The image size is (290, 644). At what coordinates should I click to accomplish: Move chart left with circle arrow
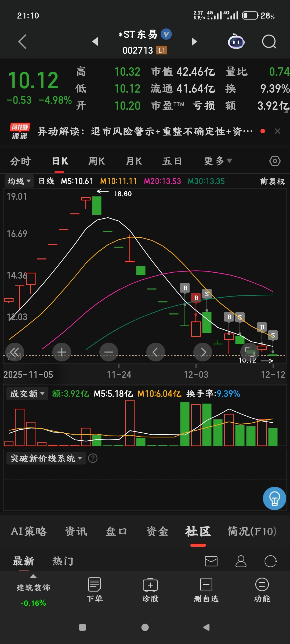click(156, 352)
